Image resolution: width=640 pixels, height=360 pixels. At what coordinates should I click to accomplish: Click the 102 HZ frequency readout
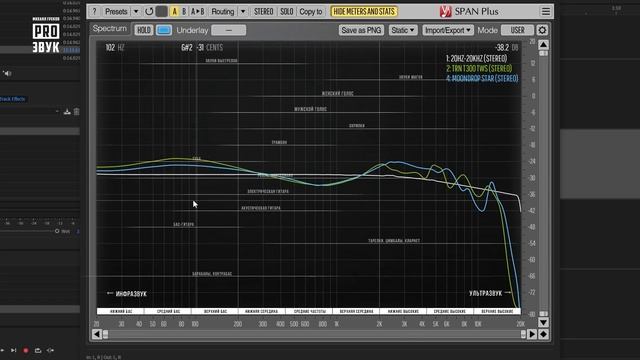pyautogui.click(x=115, y=47)
